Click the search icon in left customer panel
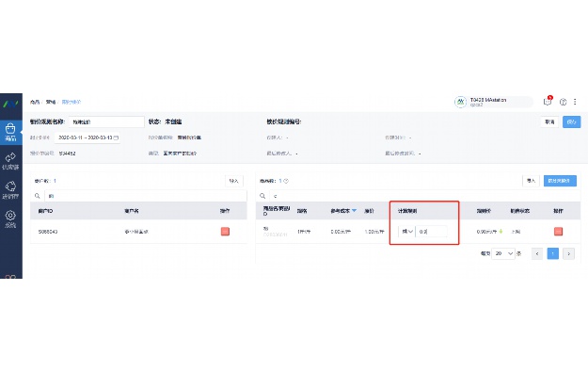This screenshot has height=372, width=588. pos(37,196)
